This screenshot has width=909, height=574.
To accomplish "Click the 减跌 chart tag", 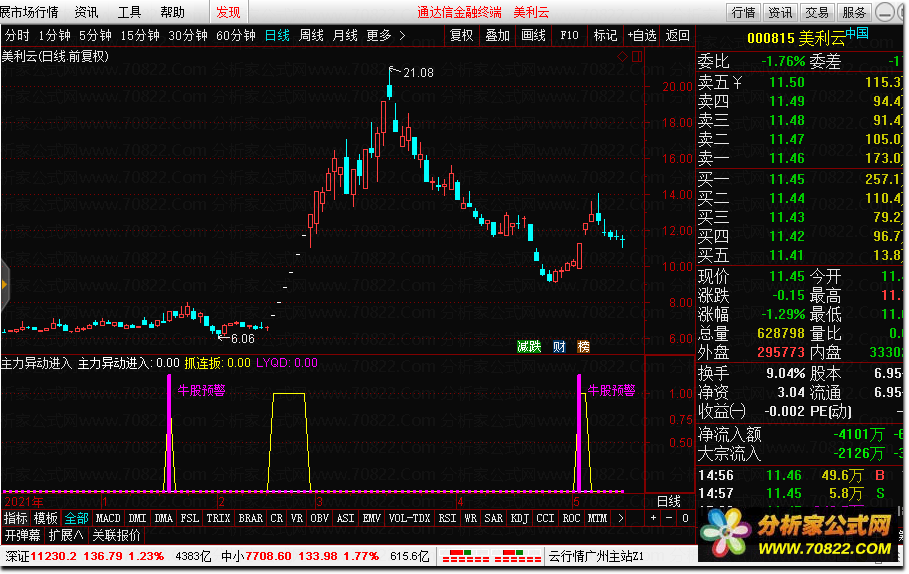I will (529, 347).
